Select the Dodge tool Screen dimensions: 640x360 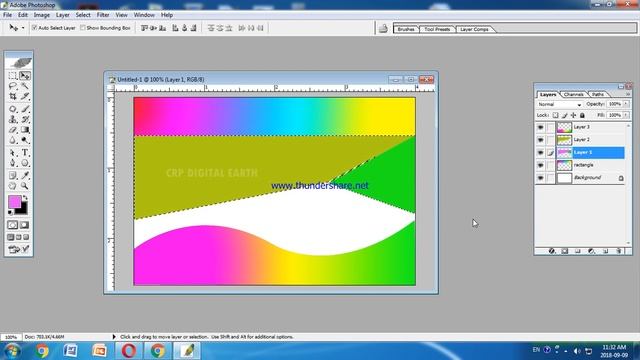point(25,140)
